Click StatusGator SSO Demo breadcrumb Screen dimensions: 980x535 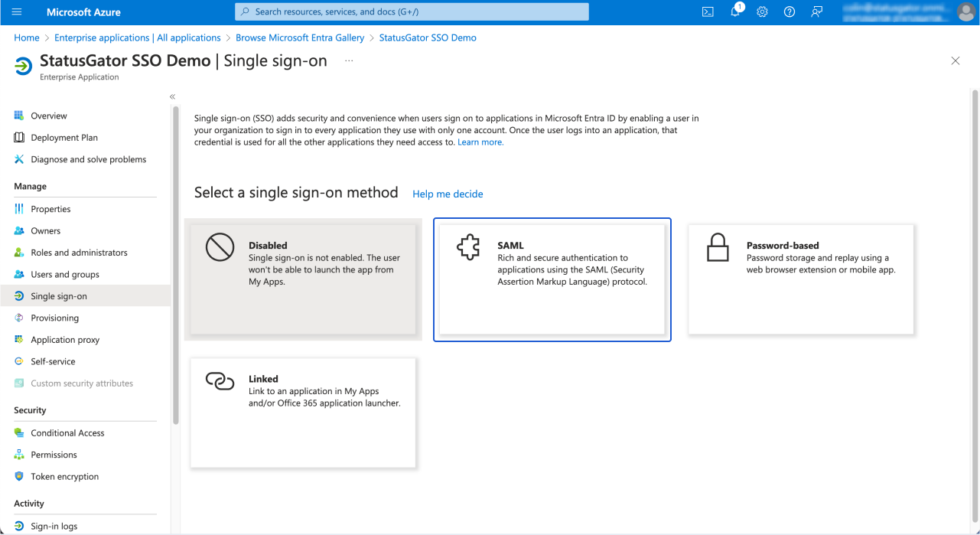click(x=428, y=38)
